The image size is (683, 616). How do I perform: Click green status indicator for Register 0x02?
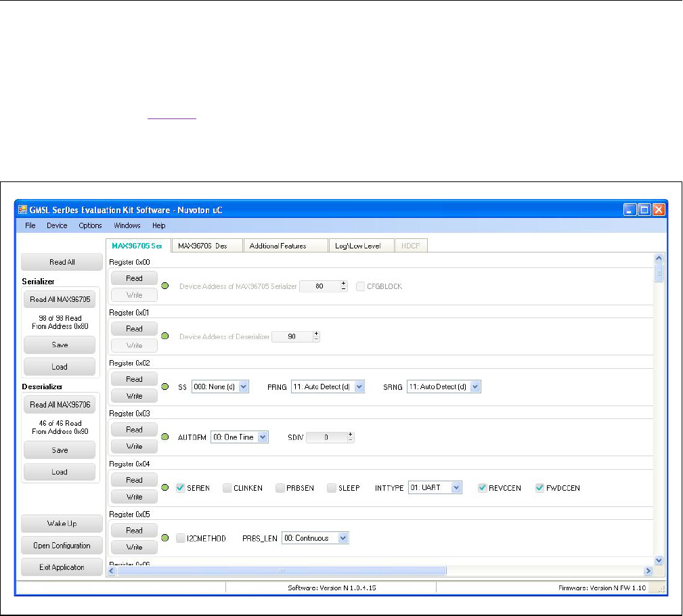pyautogui.click(x=166, y=387)
